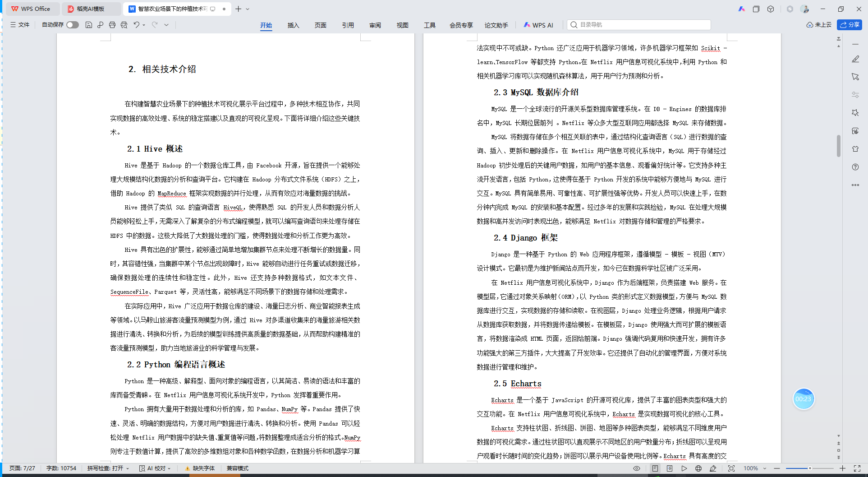
Task: Click the fit-page focus icon in status bar
Action: tap(731, 468)
